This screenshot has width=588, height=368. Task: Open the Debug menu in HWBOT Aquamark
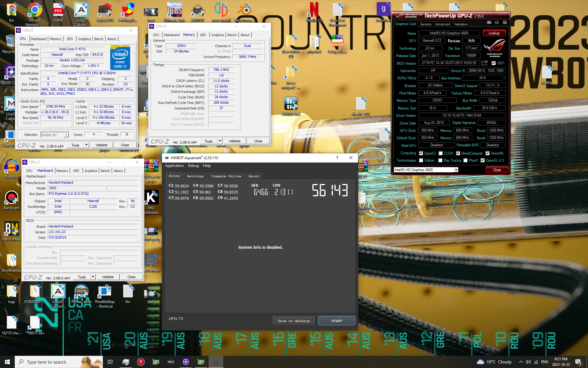click(193, 166)
